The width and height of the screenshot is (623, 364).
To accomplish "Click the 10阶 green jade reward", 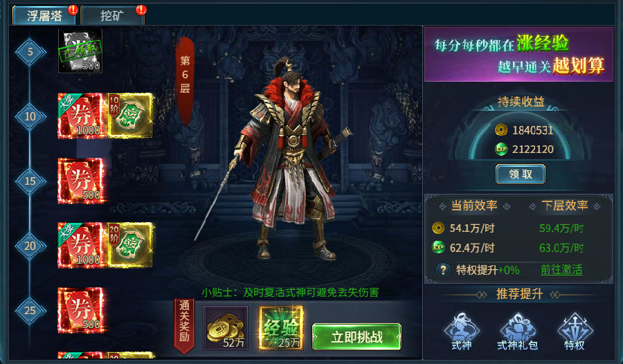I will tap(130, 116).
